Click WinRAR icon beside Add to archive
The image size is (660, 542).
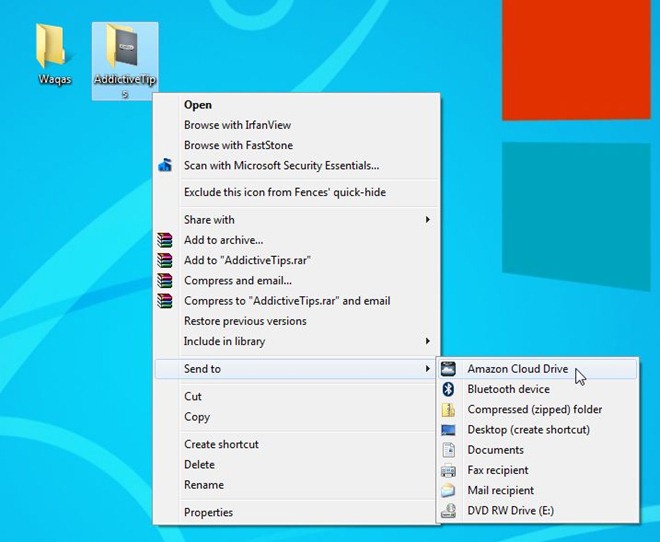point(165,240)
